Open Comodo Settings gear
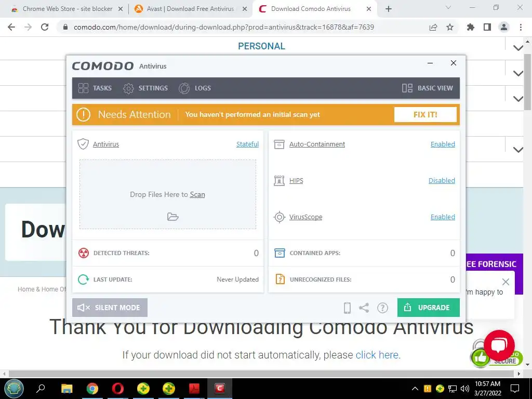 tap(128, 88)
